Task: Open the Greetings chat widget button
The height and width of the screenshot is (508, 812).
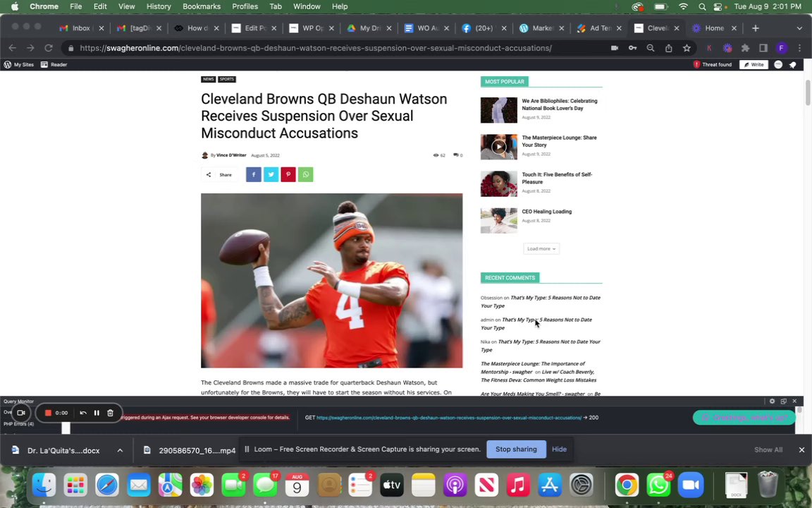Action: point(744,417)
